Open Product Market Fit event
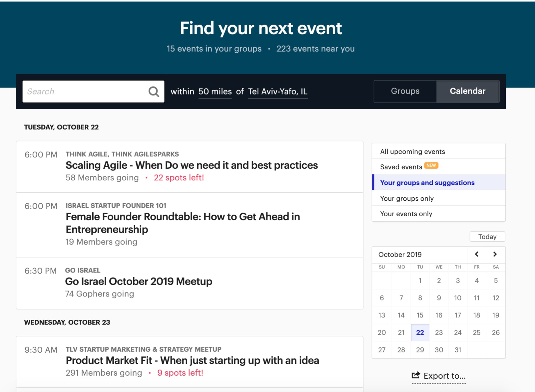Screen dimensions: 535x392 tap(192, 360)
